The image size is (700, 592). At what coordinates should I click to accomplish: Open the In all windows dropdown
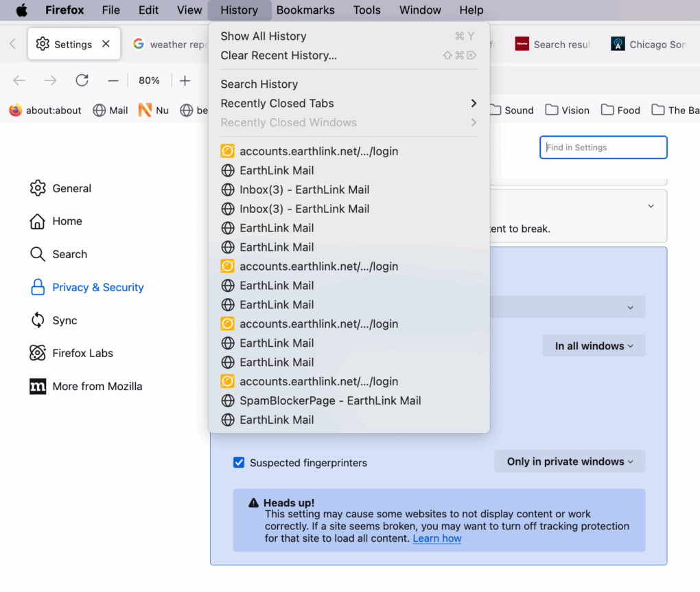(x=594, y=346)
